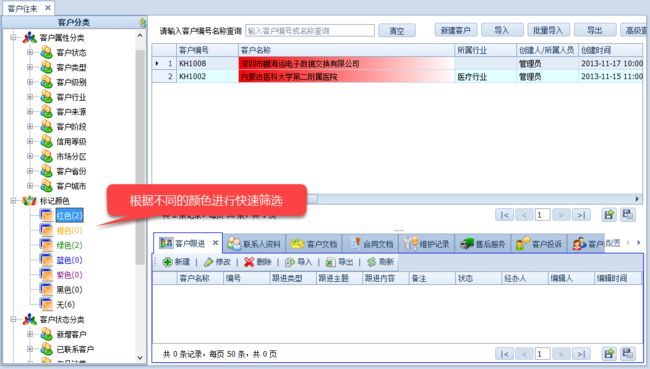Select customer row KH1002
650x369 pixels.
pyautogui.click(x=397, y=76)
